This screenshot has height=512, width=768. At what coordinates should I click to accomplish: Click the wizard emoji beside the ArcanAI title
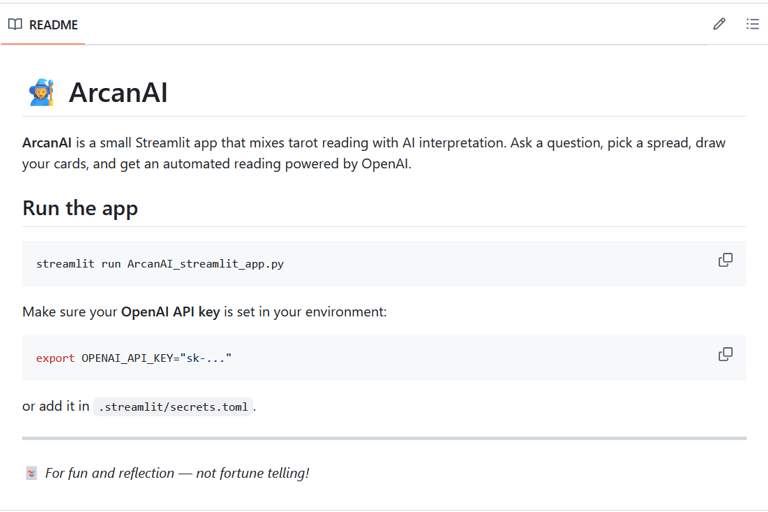click(x=40, y=94)
